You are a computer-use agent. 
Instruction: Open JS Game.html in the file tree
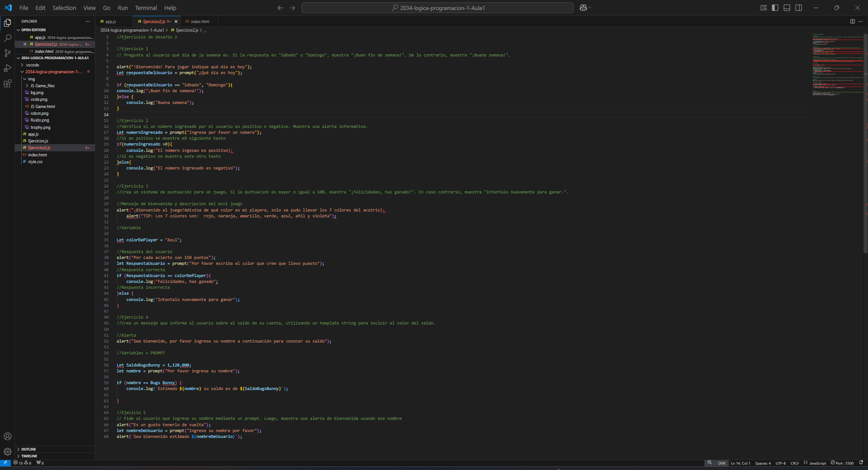(42, 107)
